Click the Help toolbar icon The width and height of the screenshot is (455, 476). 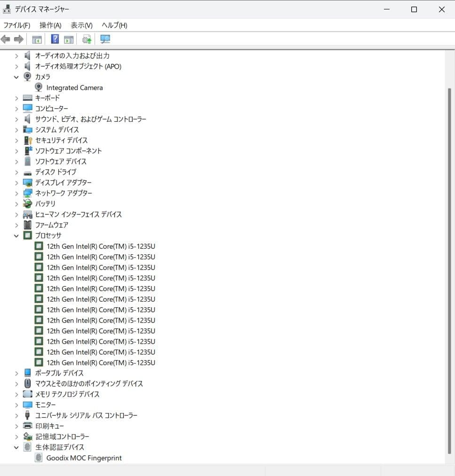[55, 39]
